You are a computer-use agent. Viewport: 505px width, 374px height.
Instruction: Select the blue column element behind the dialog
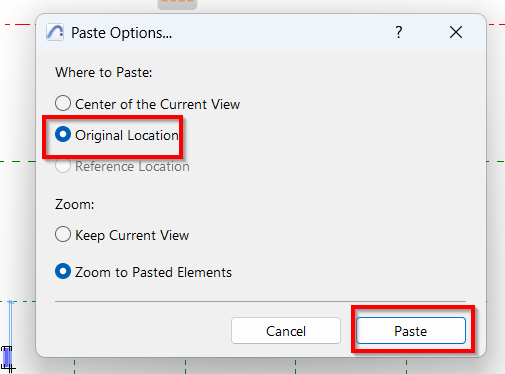tap(8, 357)
